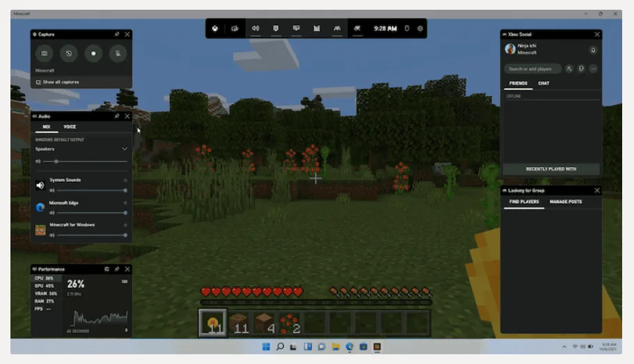The width and height of the screenshot is (634, 364).
Task: Open taskbar Search icon
Action: 280,347
